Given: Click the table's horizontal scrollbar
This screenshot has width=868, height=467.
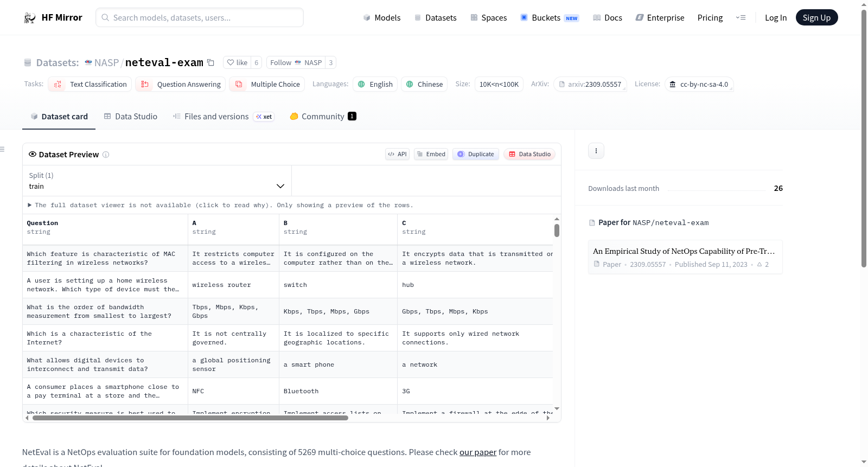Looking at the screenshot, I should 190,418.
